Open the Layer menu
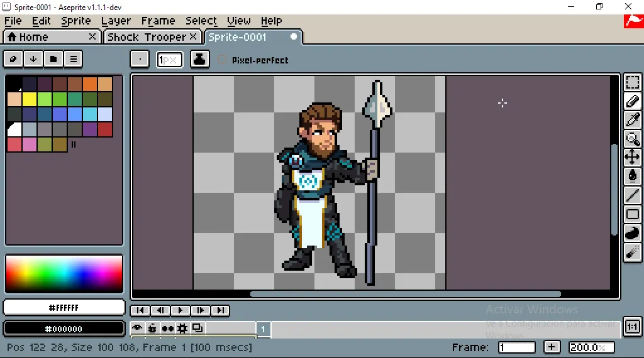This screenshot has width=644, height=358. coord(116,21)
